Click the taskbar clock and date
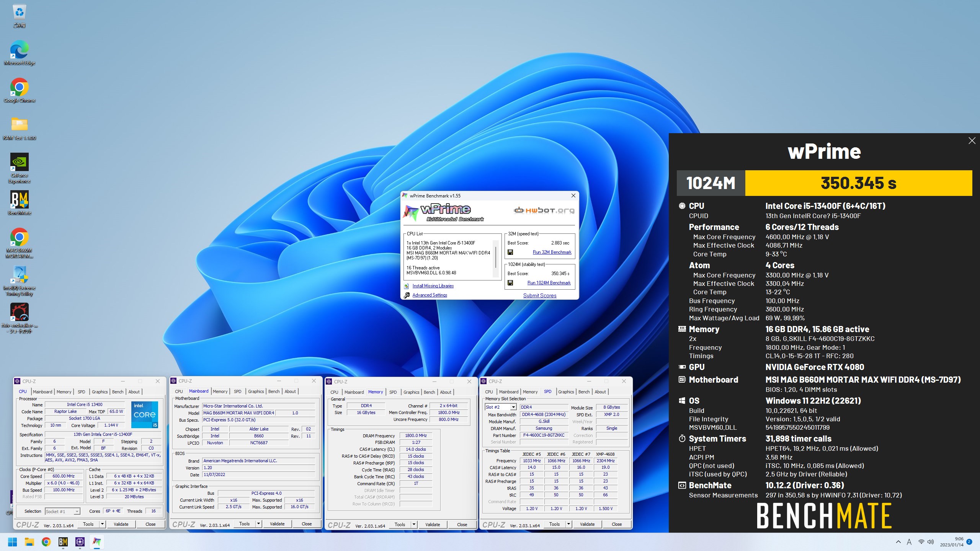The image size is (980, 551). [x=952, y=542]
